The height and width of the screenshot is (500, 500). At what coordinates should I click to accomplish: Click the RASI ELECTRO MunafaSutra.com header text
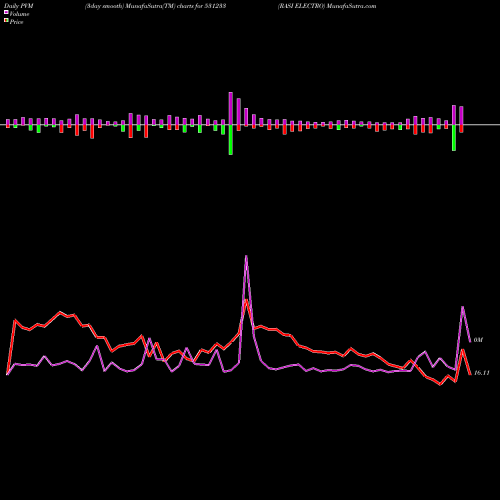coord(327,6)
